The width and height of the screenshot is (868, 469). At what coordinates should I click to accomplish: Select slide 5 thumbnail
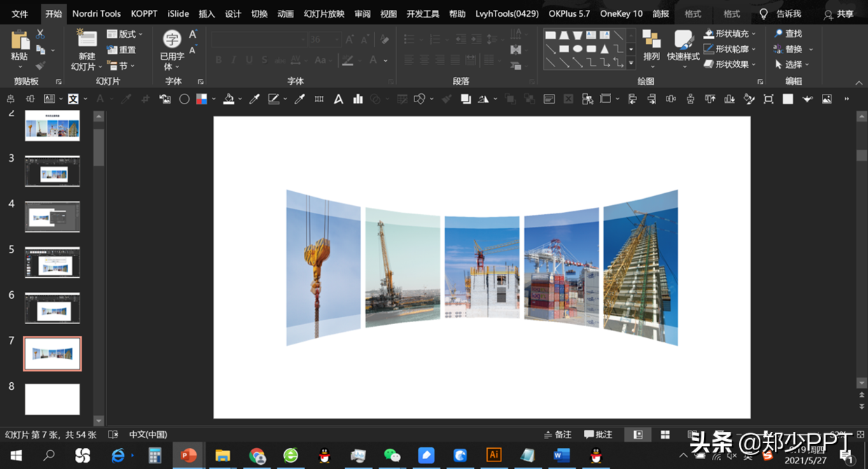click(x=52, y=262)
